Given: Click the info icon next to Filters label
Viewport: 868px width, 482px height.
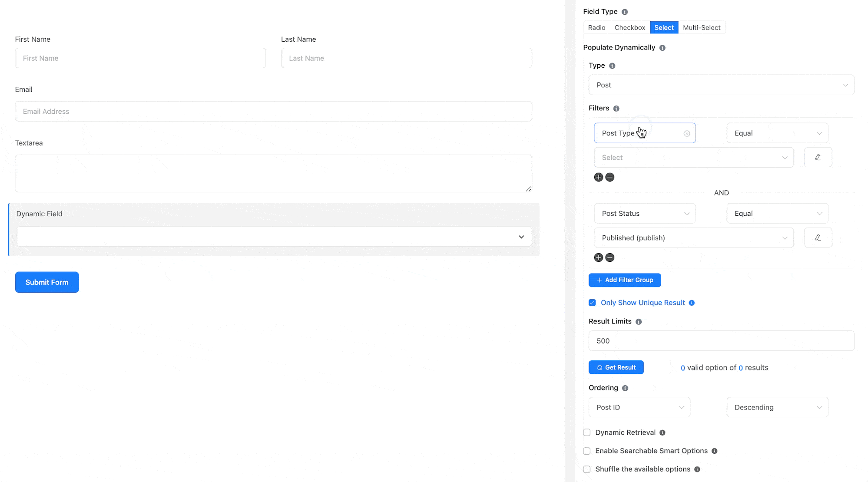Looking at the screenshot, I should click(x=617, y=108).
